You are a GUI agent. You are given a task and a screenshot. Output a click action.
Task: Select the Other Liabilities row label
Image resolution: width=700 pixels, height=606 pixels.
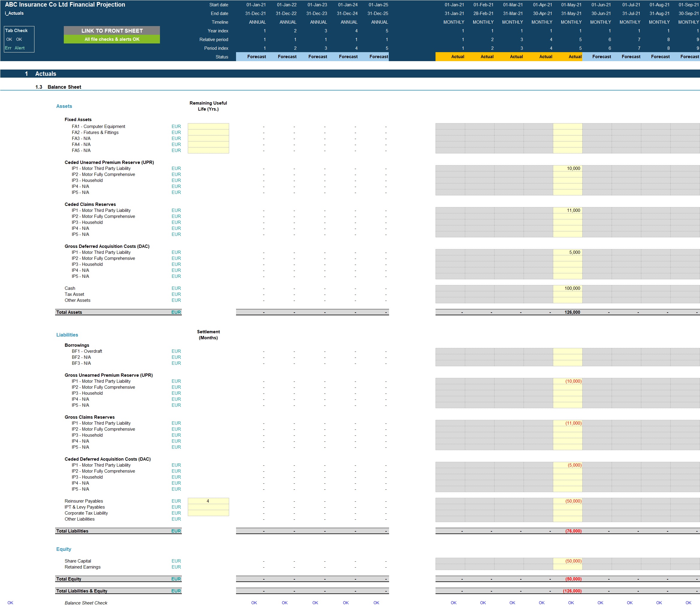(x=79, y=519)
